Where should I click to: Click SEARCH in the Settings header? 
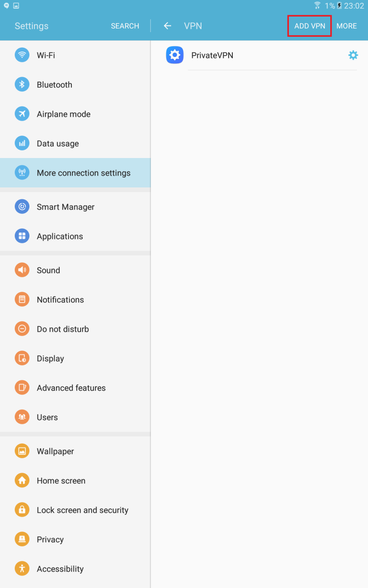[125, 26]
